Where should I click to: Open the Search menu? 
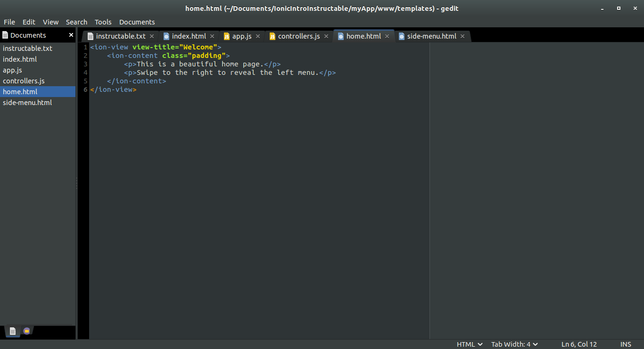[76, 22]
